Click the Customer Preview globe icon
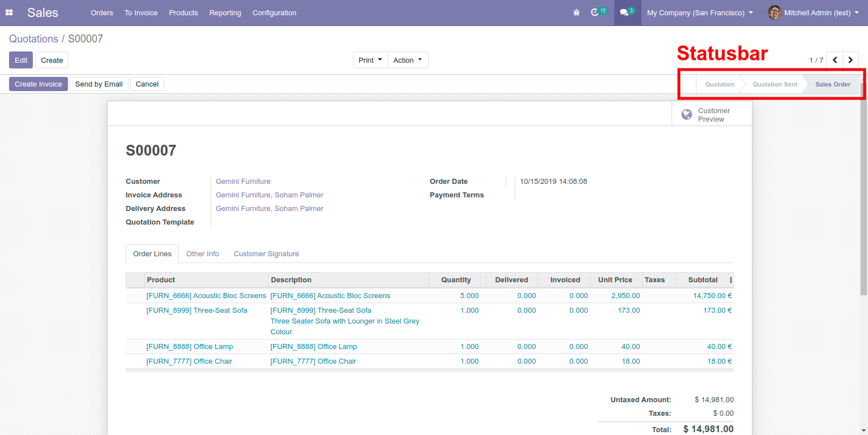 (x=687, y=115)
